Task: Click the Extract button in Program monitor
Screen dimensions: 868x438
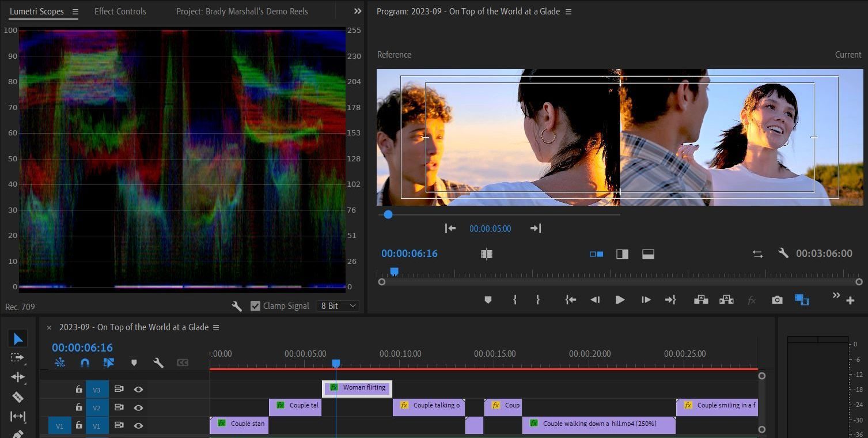Action: [726, 300]
